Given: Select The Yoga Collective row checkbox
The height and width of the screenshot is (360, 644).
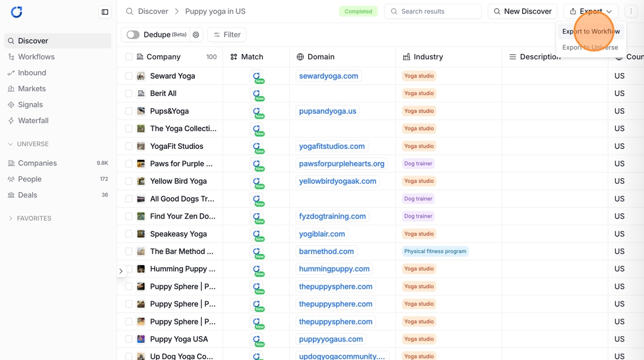Looking at the screenshot, I should click(x=129, y=129).
